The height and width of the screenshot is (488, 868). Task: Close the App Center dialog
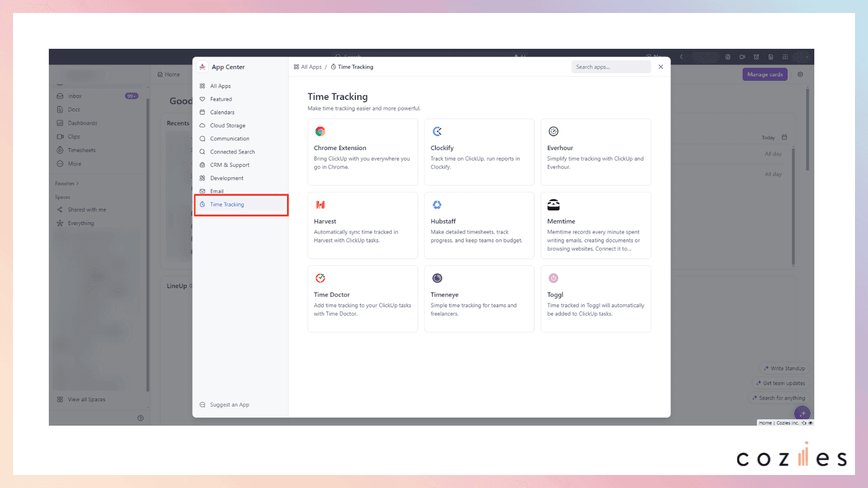pyautogui.click(x=661, y=67)
